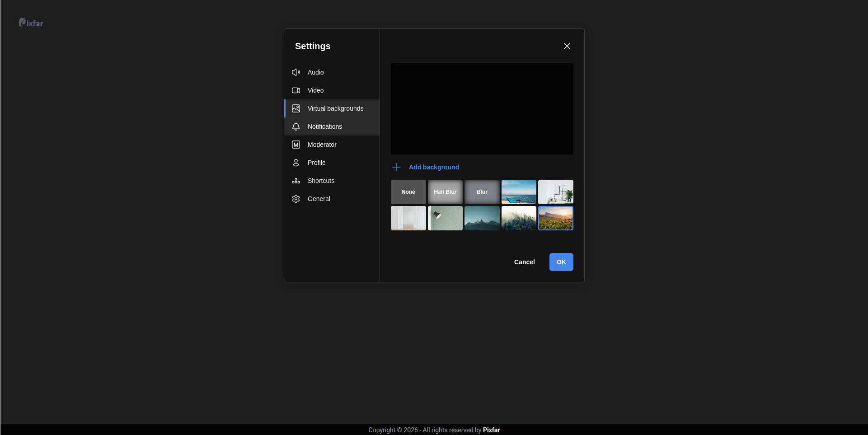
Task: Click the plus icon beside Add background
Action: pyautogui.click(x=396, y=167)
